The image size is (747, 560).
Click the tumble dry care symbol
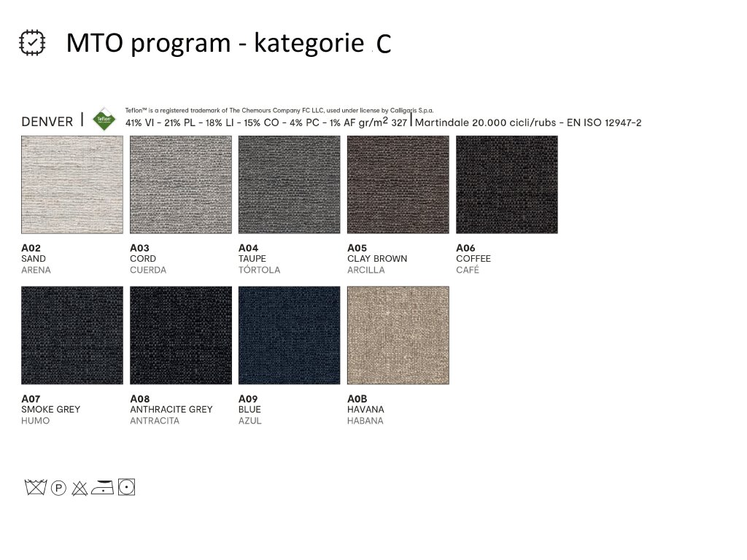coord(126,487)
